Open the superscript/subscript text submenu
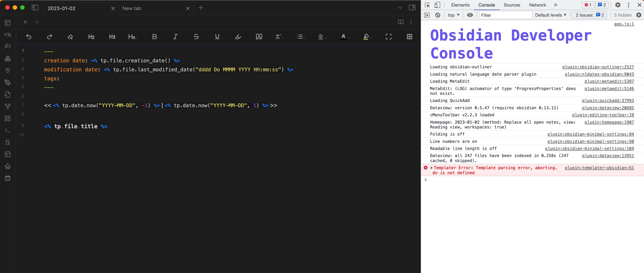Viewport: 644px width, 273px height. pyautogui.click(x=279, y=37)
